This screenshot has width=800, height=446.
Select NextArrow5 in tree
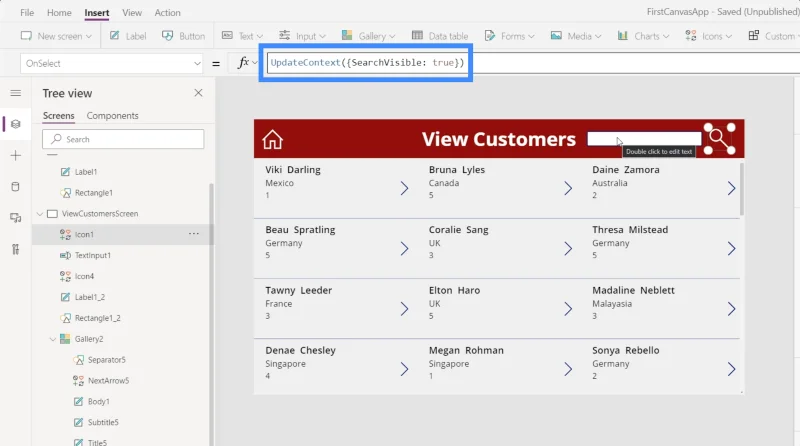pyautogui.click(x=108, y=381)
